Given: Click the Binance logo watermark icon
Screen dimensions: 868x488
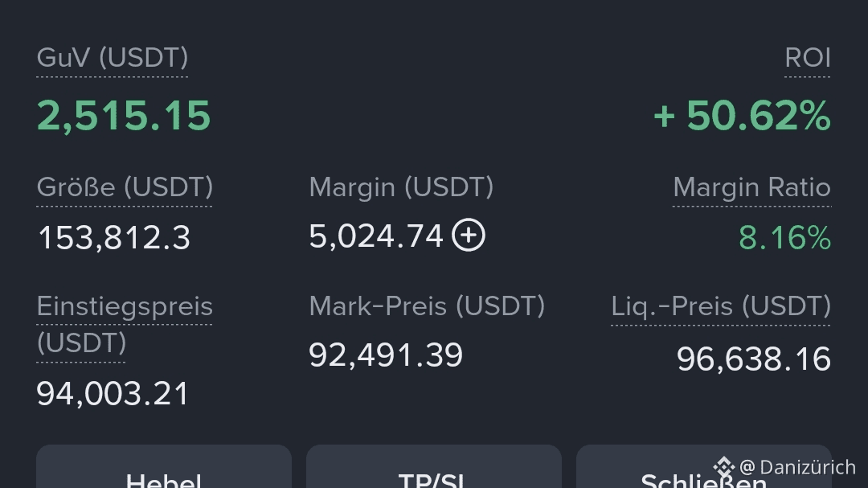Looking at the screenshot, I should point(723,467).
